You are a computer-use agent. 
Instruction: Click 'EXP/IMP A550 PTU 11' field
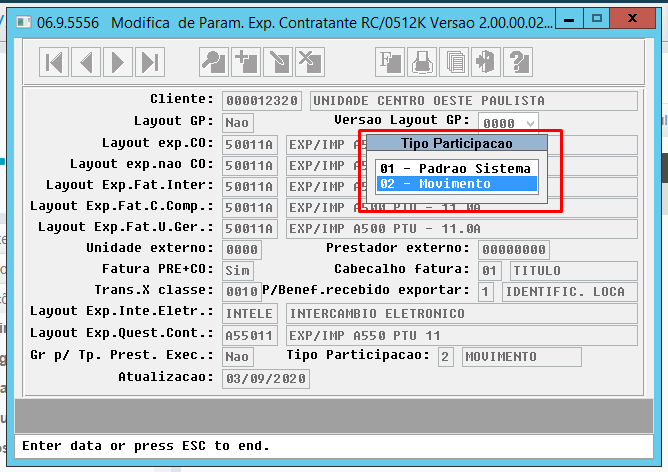[x=462, y=336]
